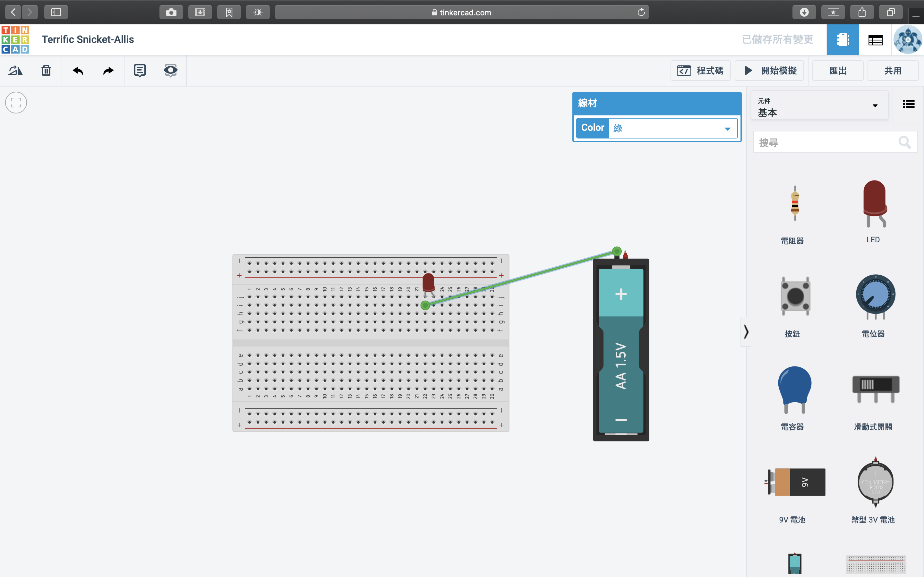This screenshot has height=577, width=924.
Task: Collapse the components side panel chevron
Action: tap(746, 332)
